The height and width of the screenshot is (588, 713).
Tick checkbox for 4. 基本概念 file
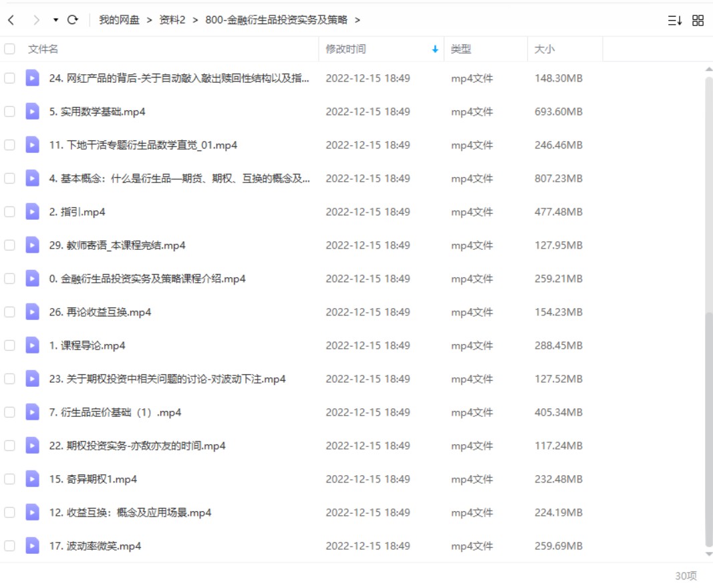pyautogui.click(x=9, y=178)
